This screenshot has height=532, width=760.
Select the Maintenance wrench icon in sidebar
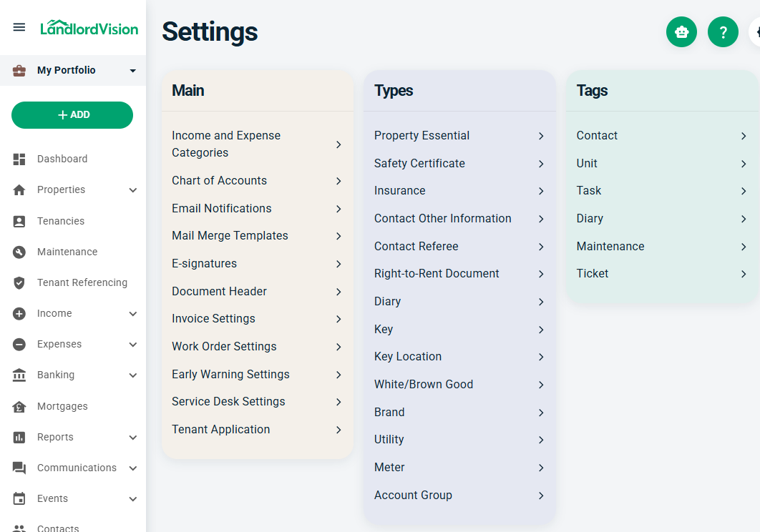tap(19, 252)
